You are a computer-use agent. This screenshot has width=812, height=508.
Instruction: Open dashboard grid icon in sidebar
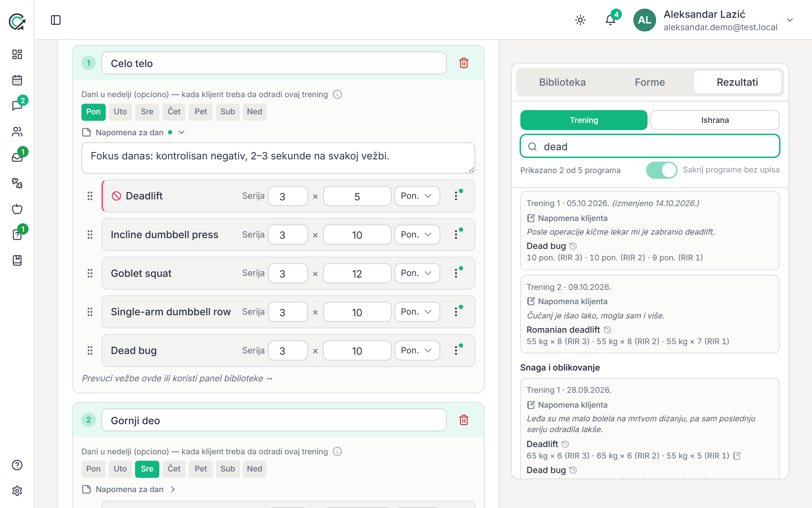coord(17,54)
